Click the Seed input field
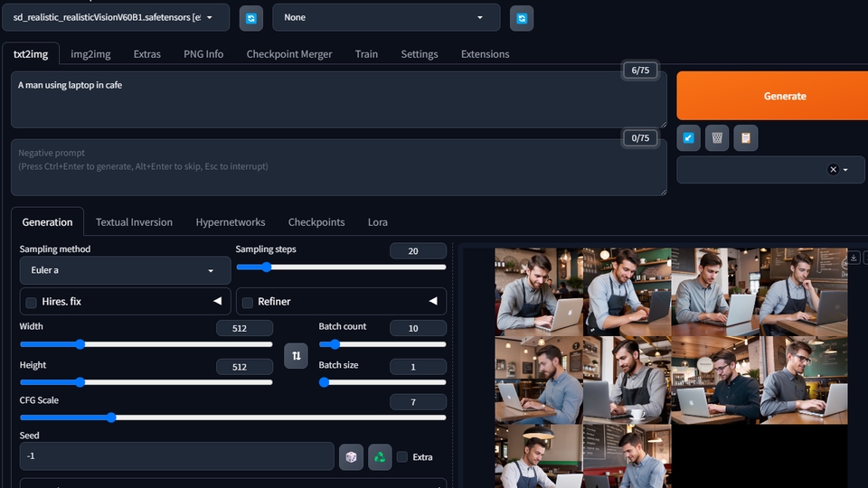Screen dimensions: 868x488 [x=176, y=455]
